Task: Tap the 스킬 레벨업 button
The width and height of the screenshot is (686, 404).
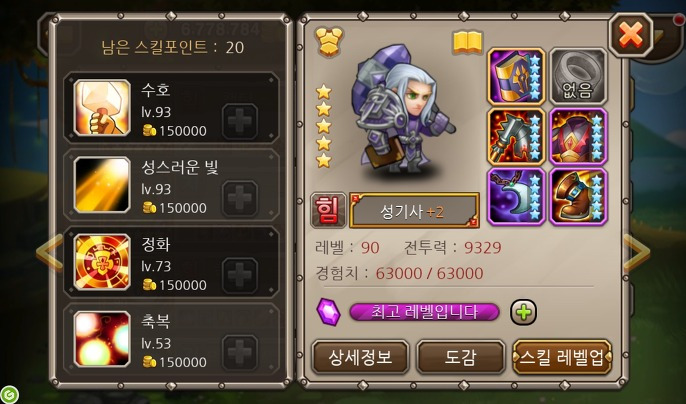Action: tap(562, 357)
